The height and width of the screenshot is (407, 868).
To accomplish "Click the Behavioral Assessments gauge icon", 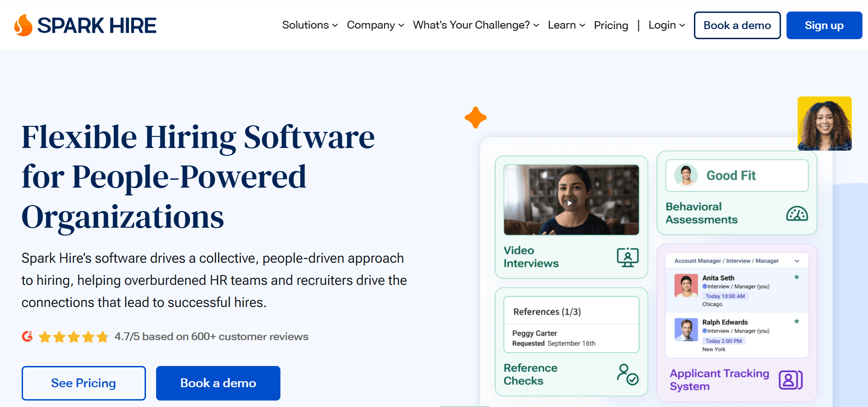I will [797, 213].
